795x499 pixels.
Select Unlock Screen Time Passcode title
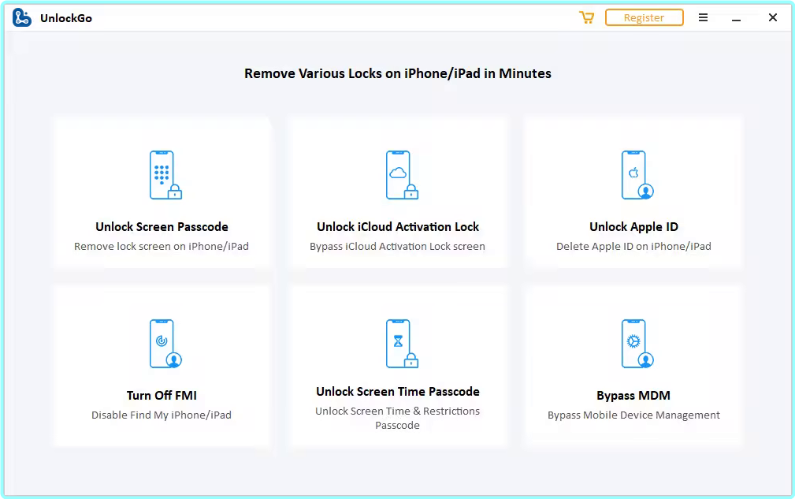(x=398, y=392)
